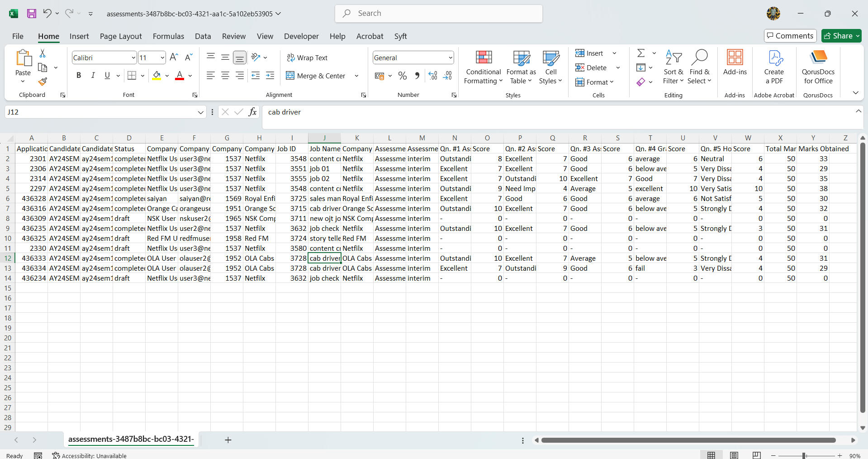Click the Conditional Formatting icon
Viewport: 868px width, 459px height.
(484, 58)
